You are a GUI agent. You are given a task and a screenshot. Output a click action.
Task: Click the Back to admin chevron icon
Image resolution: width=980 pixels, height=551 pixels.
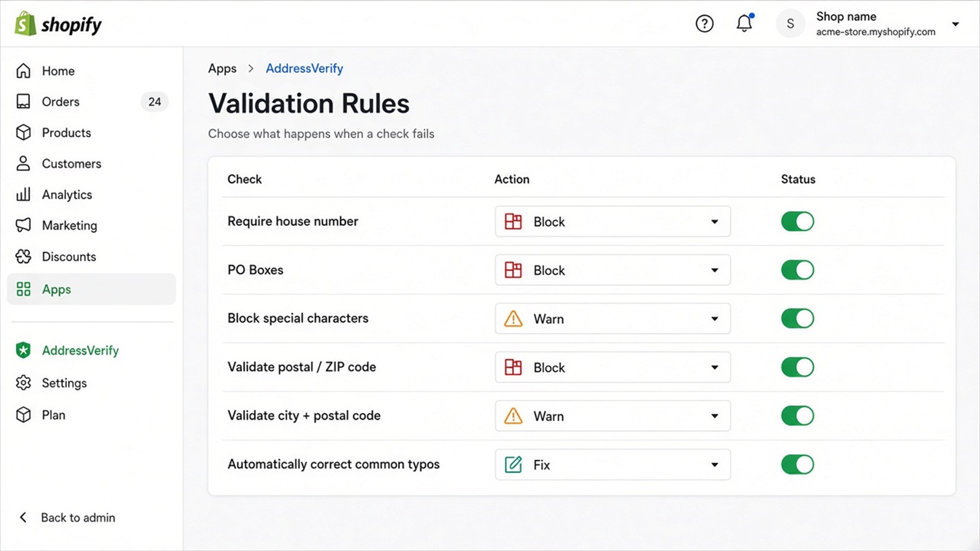click(x=23, y=517)
